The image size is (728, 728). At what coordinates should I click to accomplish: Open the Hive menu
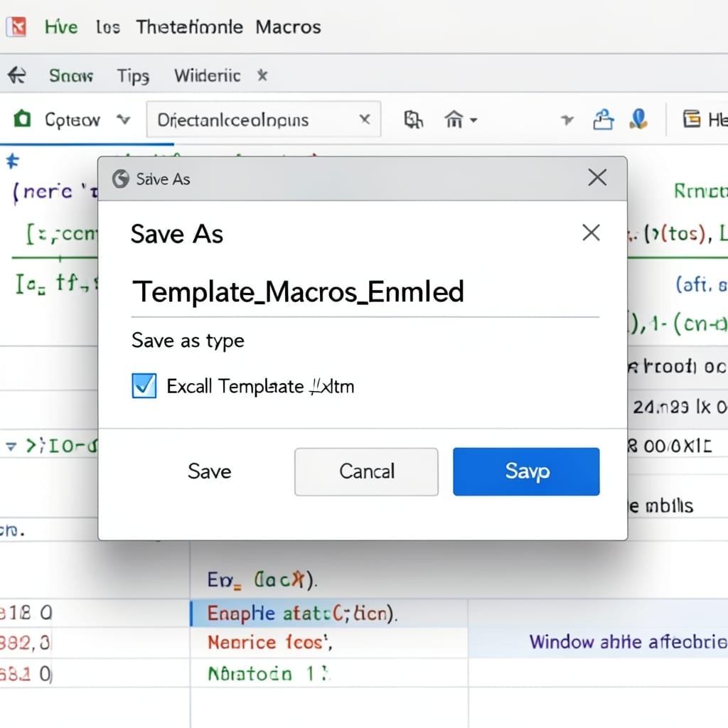pos(61,27)
